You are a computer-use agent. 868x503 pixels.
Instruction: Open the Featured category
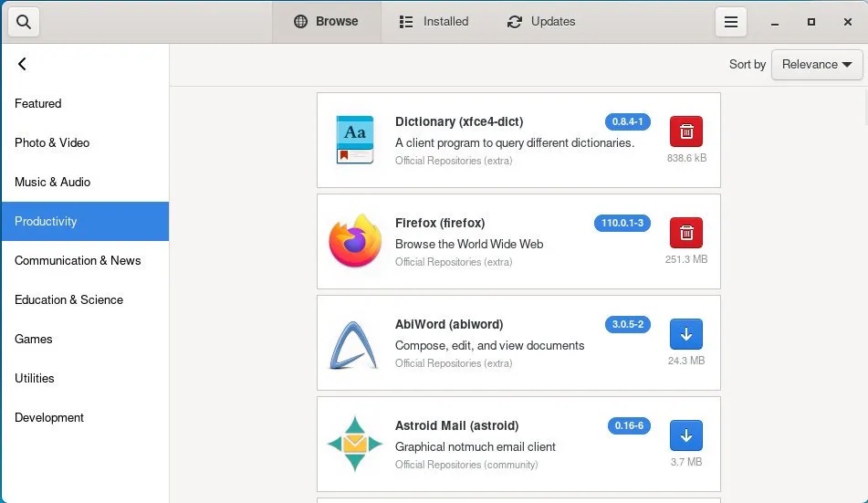pyautogui.click(x=38, y=104)
